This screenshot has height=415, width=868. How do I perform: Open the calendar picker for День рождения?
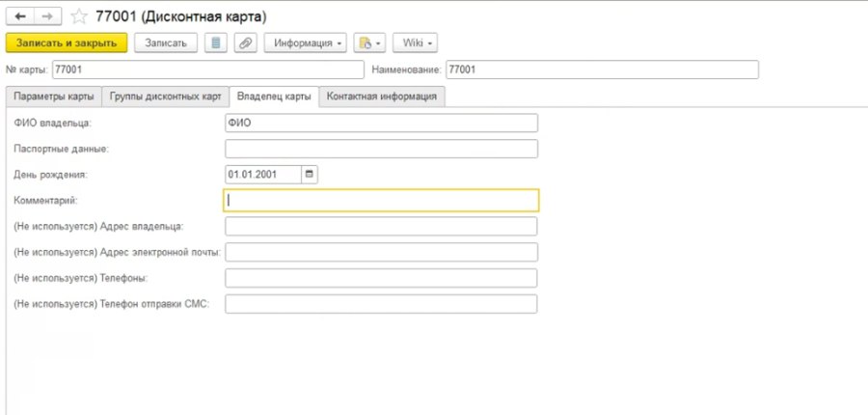point(310,175)
